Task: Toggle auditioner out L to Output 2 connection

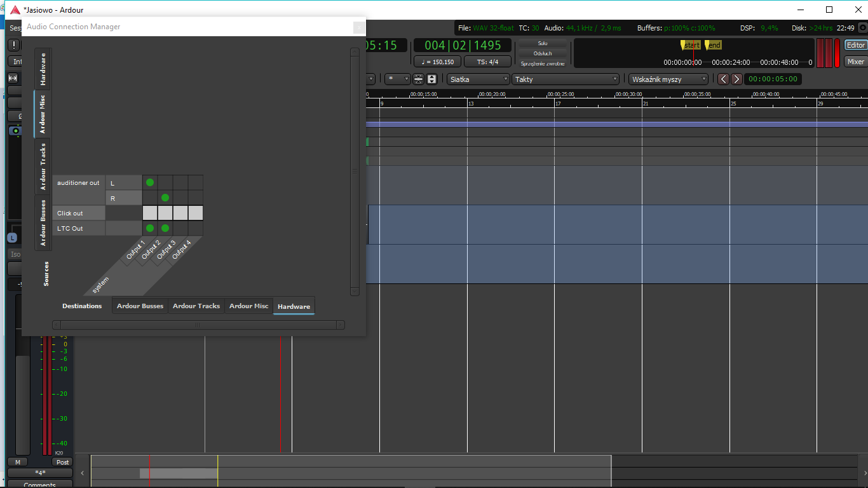Action: point(165,182)
